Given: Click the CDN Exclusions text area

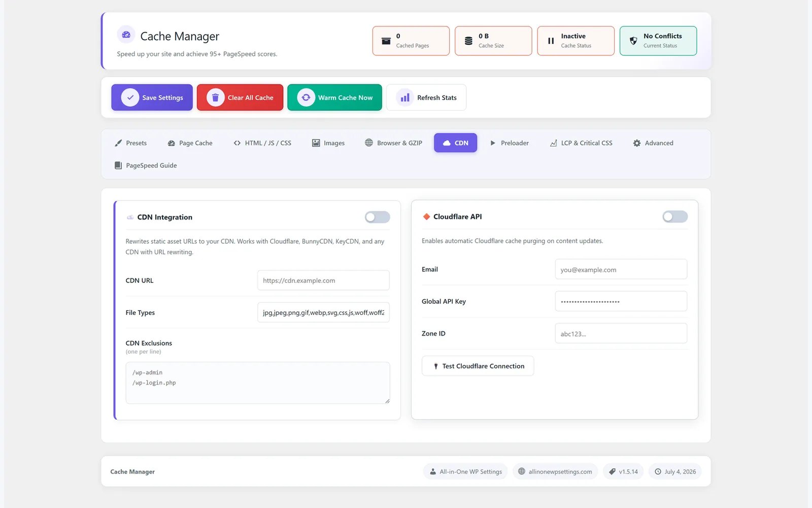Looking at the screenshot, I should point(258,383).
